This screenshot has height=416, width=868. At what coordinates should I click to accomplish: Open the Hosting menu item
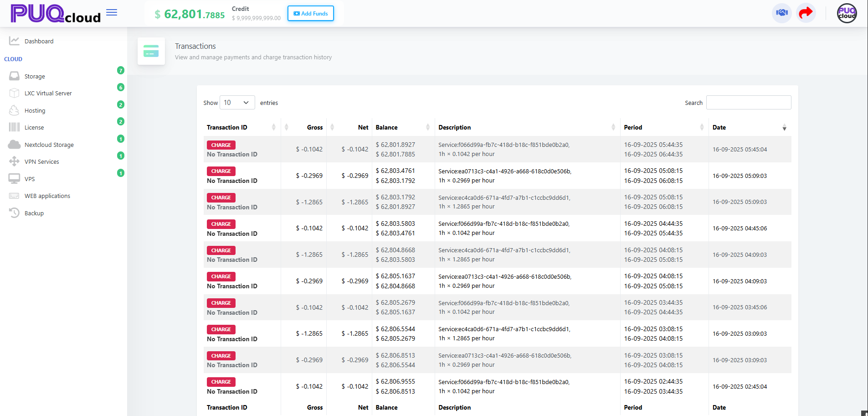click(35, 110)
